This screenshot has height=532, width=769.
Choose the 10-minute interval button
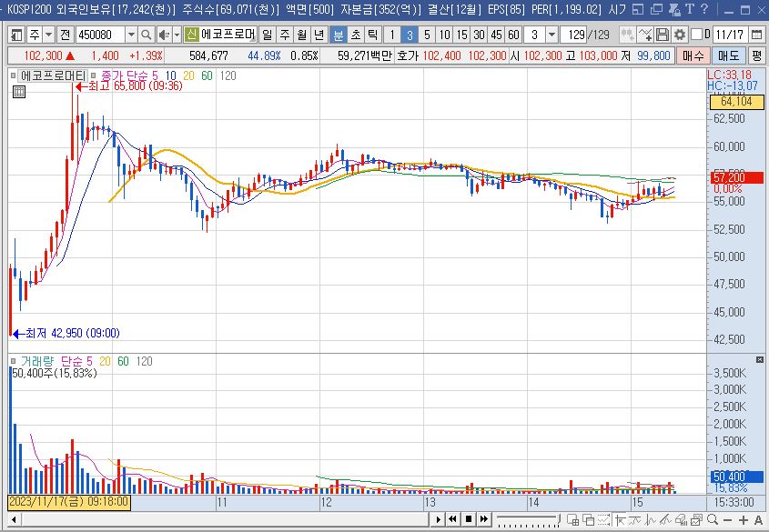click(444, 35)
